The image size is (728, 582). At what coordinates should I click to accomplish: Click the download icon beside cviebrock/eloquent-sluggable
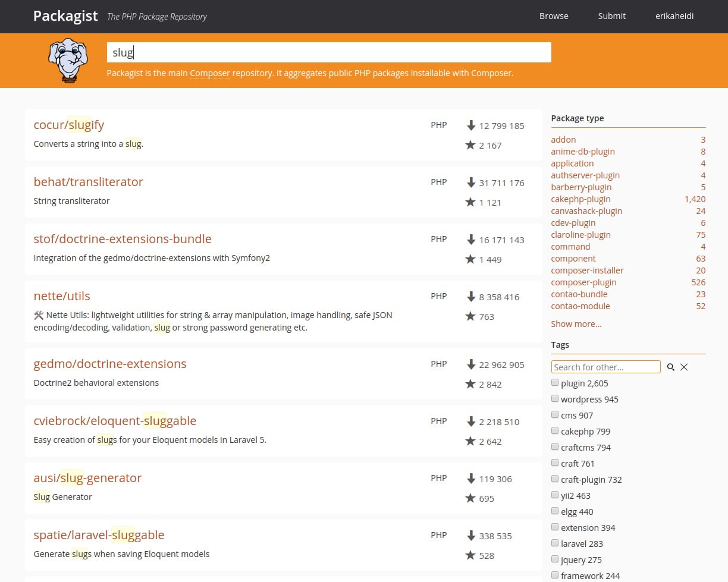click(472, 421)
